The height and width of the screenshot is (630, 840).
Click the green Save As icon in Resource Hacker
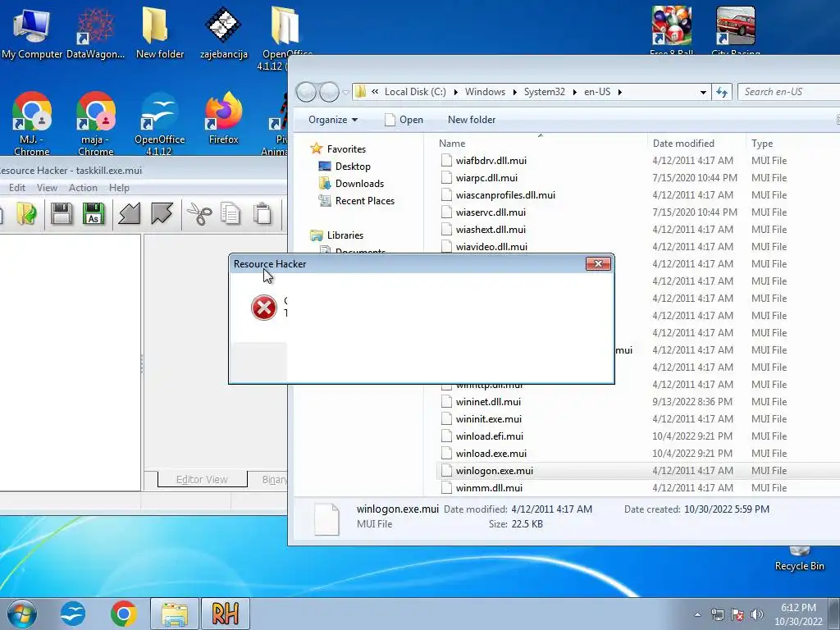point(94,214)
